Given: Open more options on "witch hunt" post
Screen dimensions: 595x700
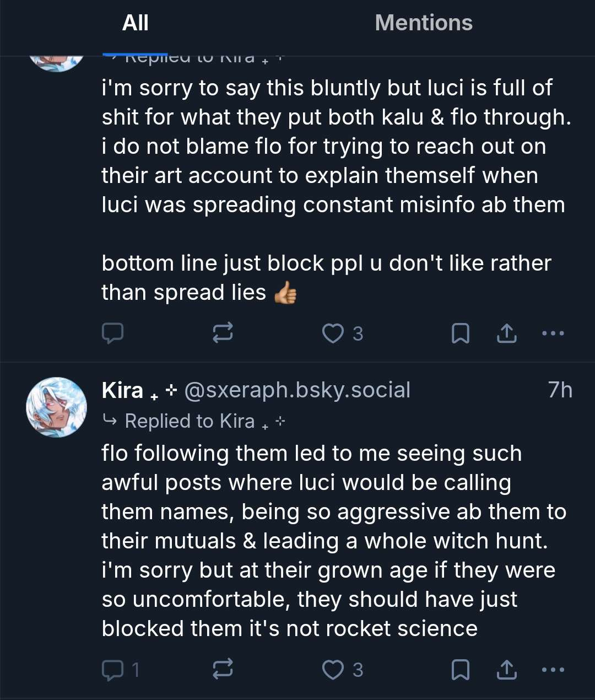Looking at the screenshot, I should click(x=553, y=670).
